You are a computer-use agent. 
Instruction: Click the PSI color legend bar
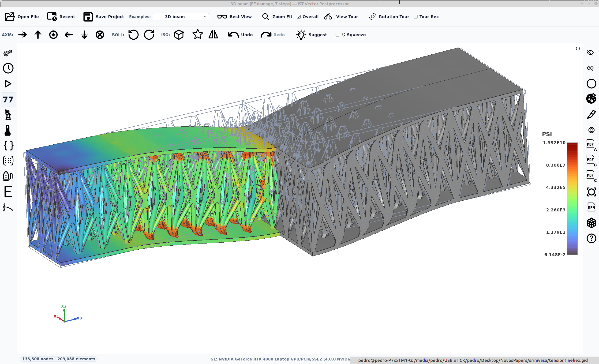[572, 199]
